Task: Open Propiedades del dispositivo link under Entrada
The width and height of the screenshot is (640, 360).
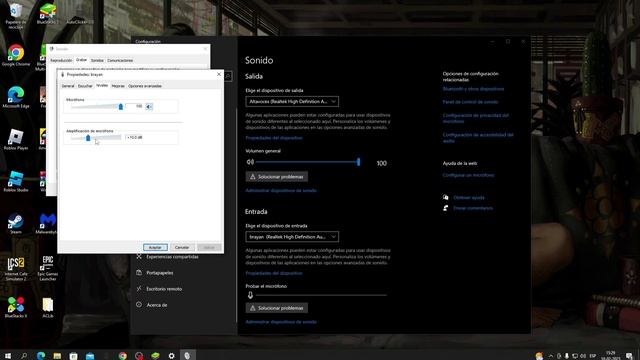Action: (x=274, y=273)
